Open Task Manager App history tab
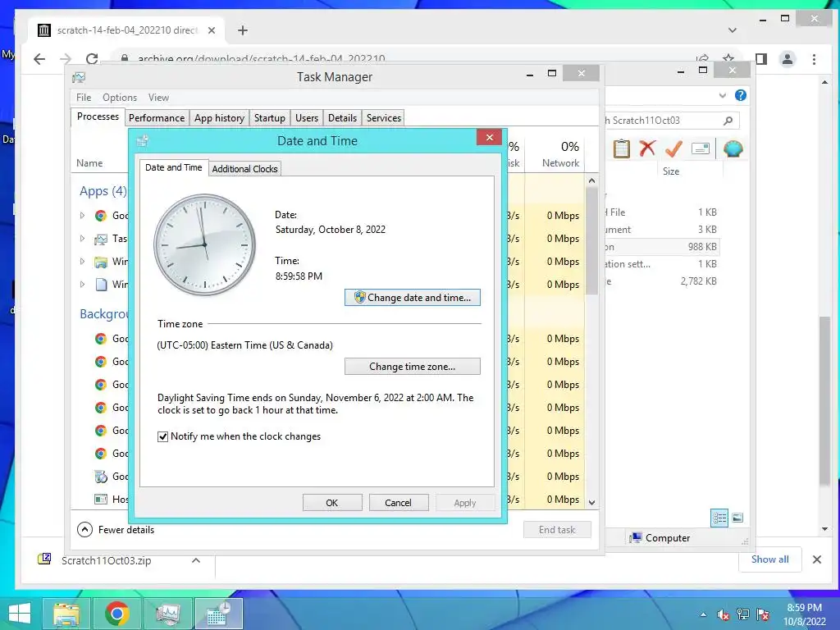Screen dimensions: 840x630 coord(219,118)
